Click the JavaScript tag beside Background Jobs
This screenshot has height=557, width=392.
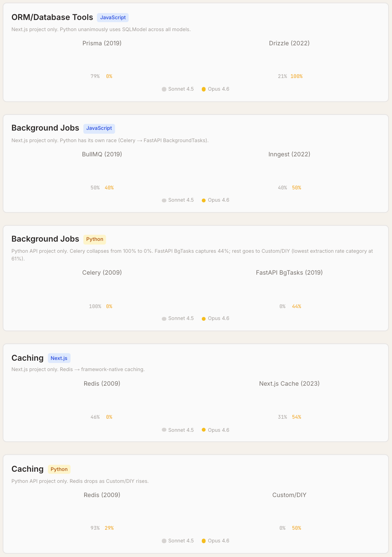coord(99,128)
